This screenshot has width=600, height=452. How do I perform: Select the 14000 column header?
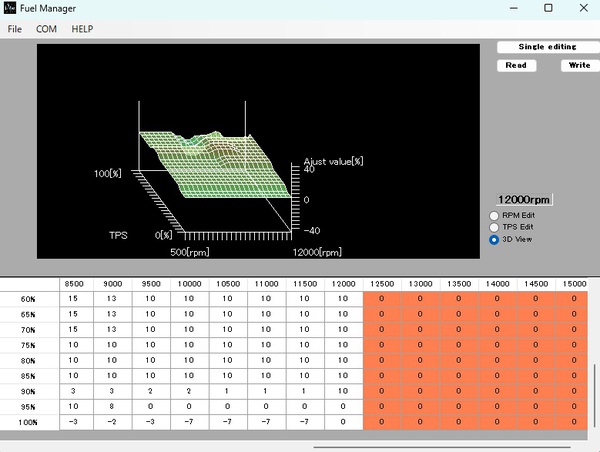pos(497,284)
